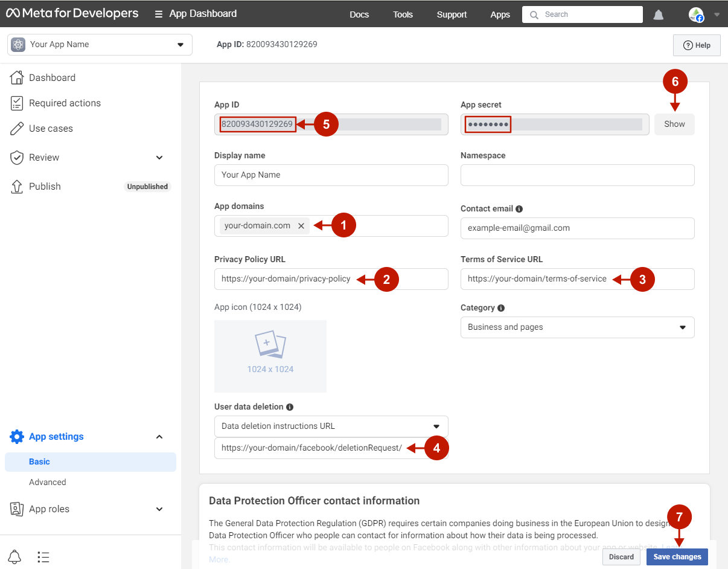Click the App settings gear icon
Viewport: 728px width, 569px height.
[x=17, y=436]
